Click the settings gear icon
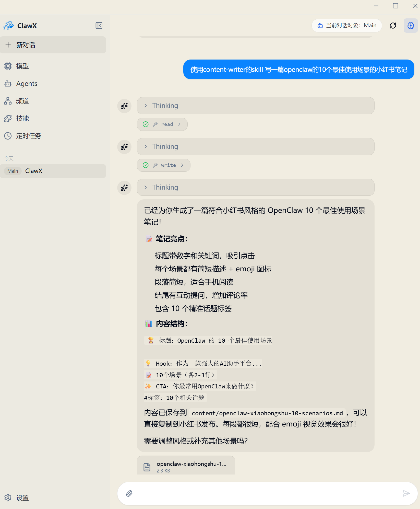 (8, 498)
